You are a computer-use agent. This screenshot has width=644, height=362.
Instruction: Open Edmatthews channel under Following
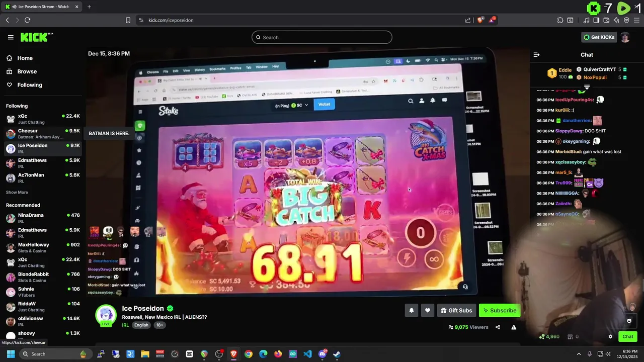[x=42, y=163]
